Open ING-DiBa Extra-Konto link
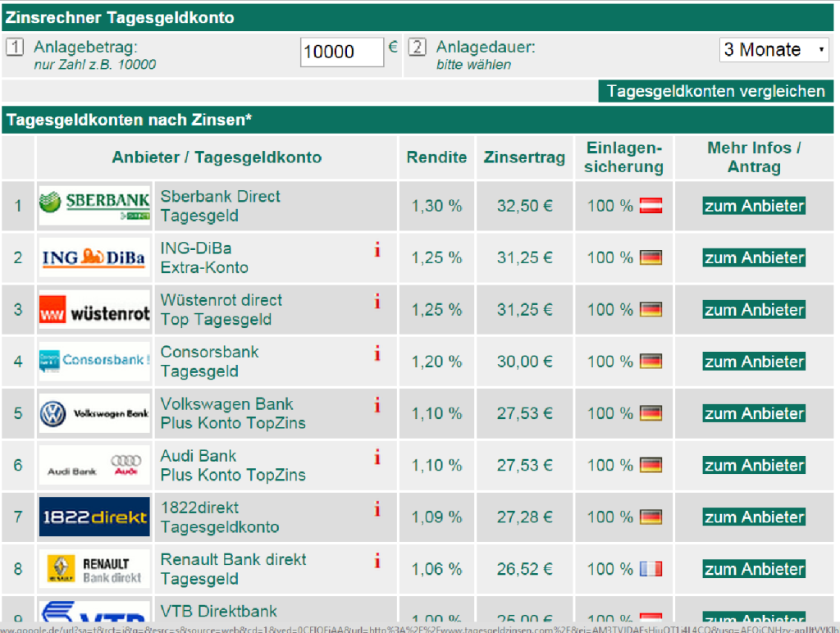 (204, 257)
